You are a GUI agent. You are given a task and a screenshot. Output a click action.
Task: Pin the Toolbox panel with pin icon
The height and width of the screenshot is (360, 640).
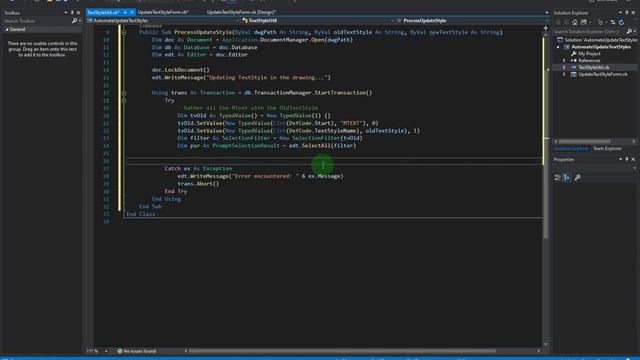tap(72, 13)
